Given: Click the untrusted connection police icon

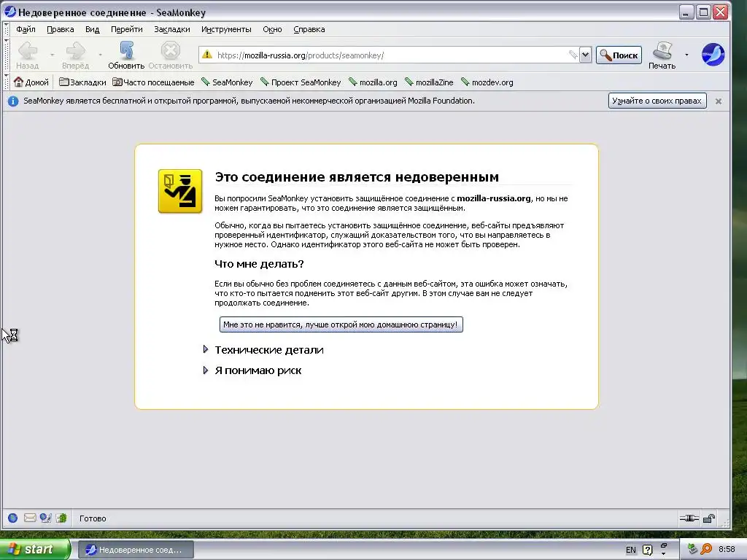Looking at the screenshot, I should (x=180, y=191).
